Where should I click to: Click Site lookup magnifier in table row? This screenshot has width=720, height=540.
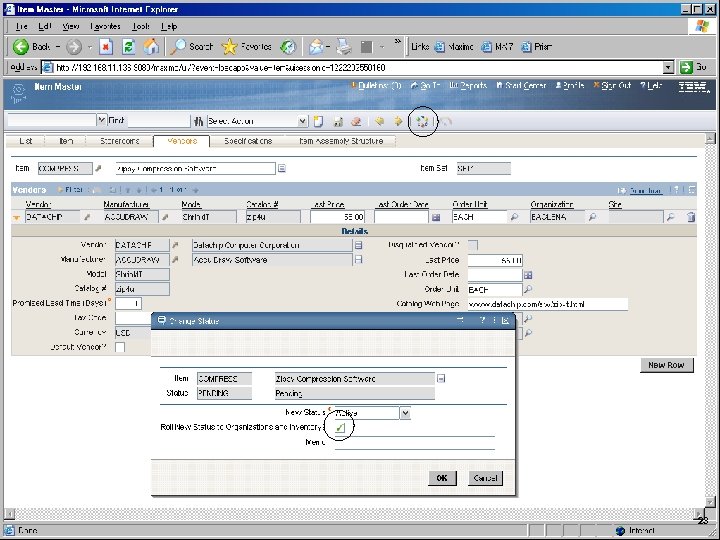(670, 217)
